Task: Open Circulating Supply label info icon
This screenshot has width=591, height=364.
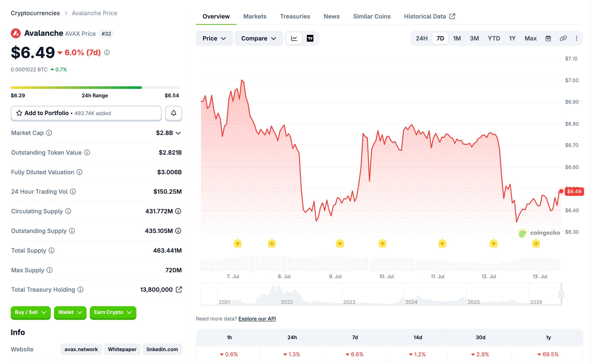Action: [68, 211]
